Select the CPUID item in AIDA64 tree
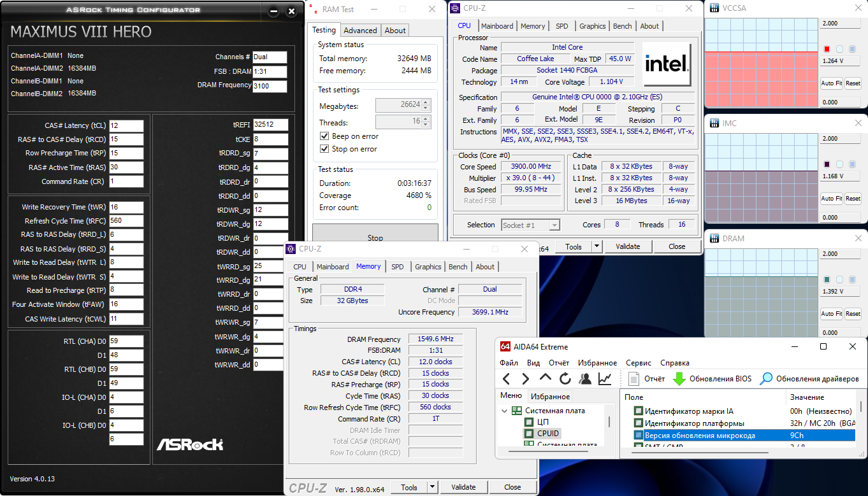 click(547, 434)
